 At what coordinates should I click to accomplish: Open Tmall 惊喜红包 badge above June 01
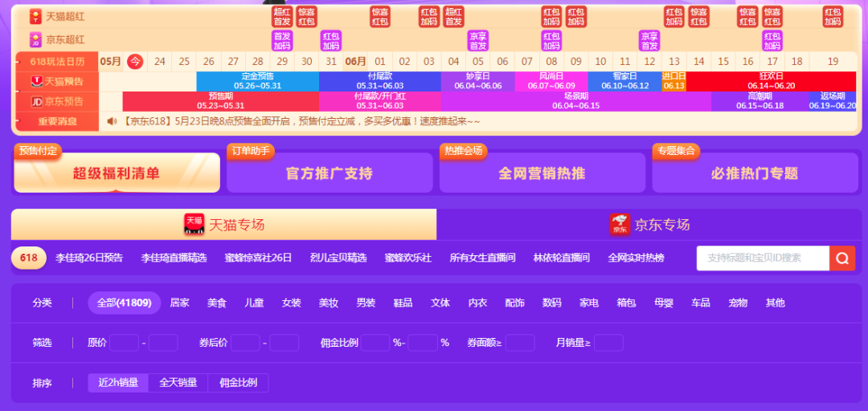point(380,17)
